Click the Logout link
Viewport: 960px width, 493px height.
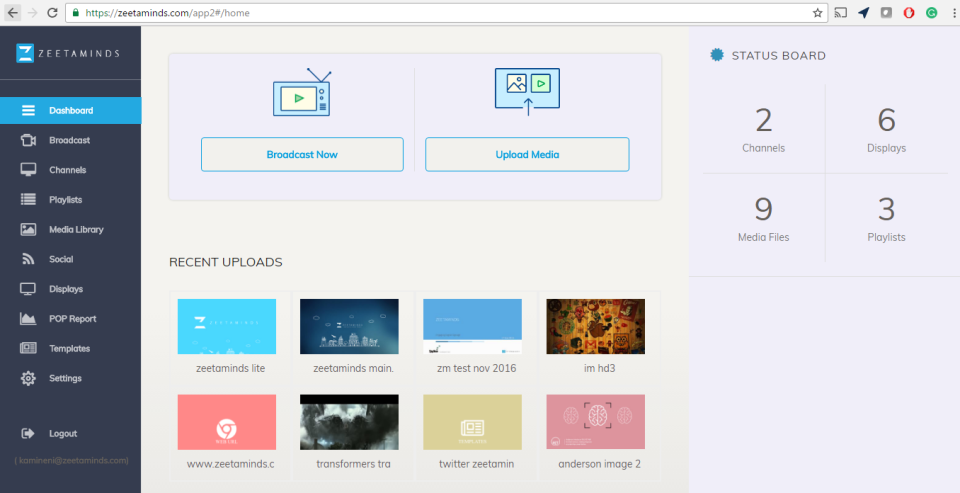coord(63,434)
